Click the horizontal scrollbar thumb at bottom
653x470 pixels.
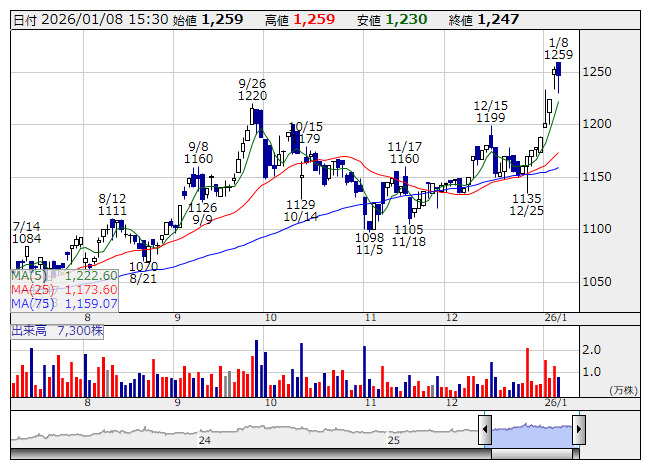pos(532,454)
